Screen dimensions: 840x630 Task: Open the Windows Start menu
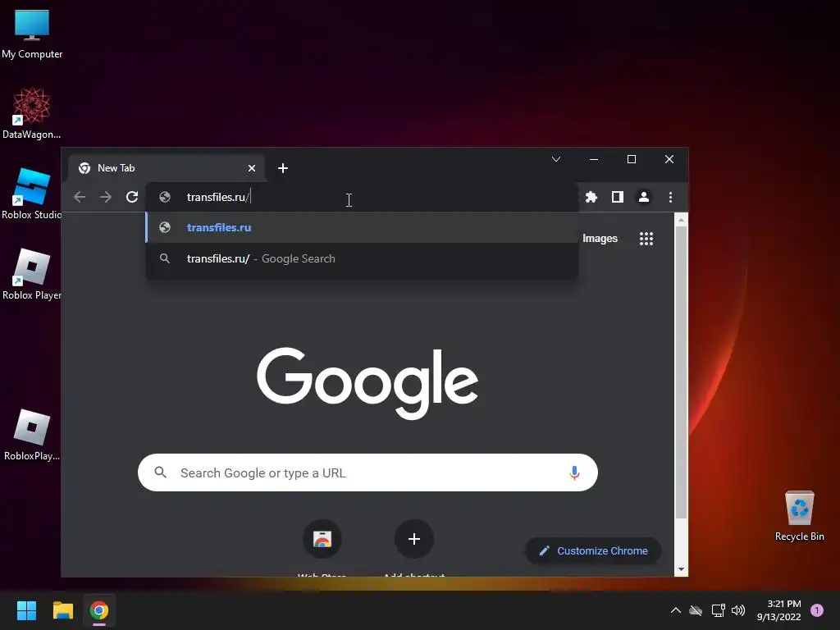coord(26,610)
